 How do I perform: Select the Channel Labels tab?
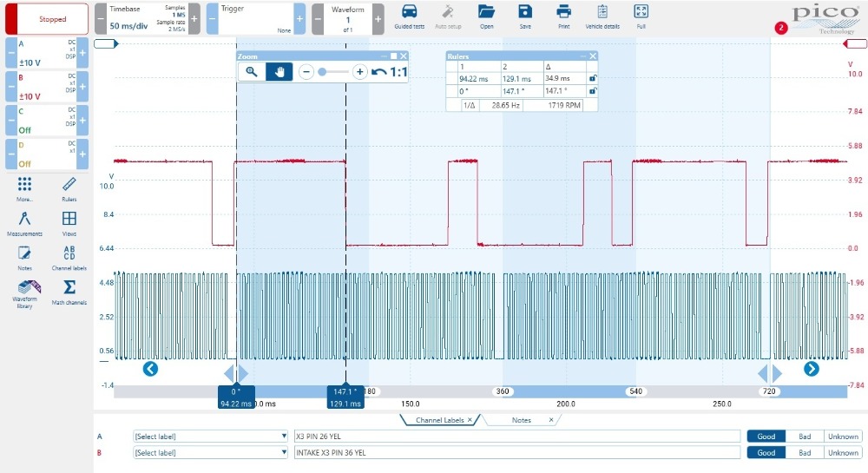pos(439,420)
